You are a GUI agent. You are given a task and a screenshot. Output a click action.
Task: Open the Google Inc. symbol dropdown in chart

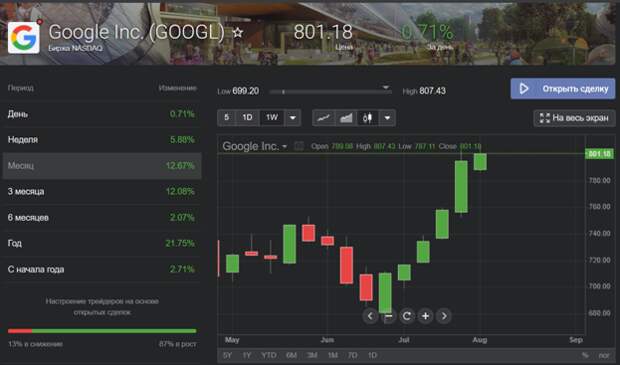(255, 146)
